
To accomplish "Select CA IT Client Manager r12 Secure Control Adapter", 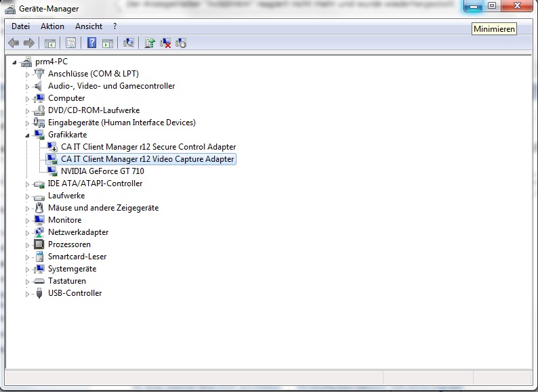I will (x=148, y=147).
